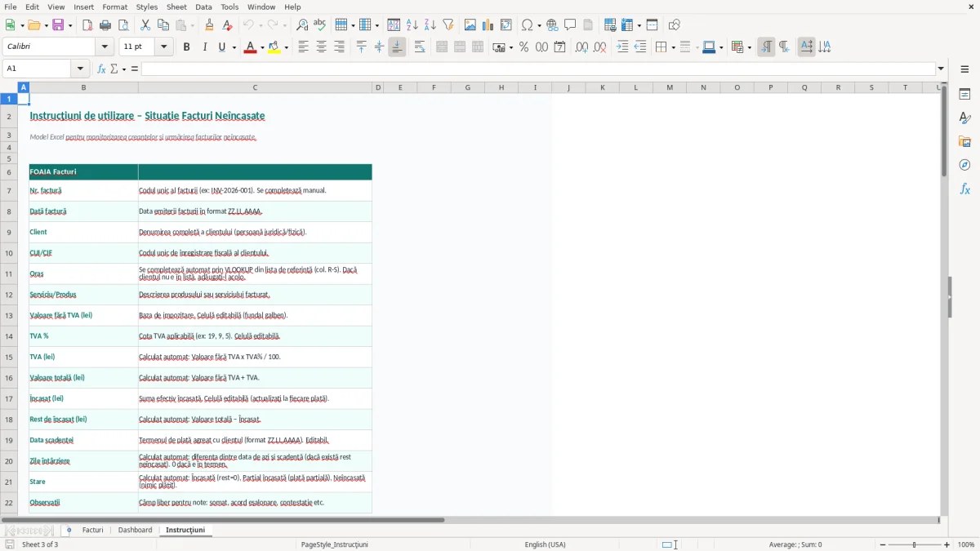Expand the formula bar dropdown arrow
980x551 pixels.
941,69
